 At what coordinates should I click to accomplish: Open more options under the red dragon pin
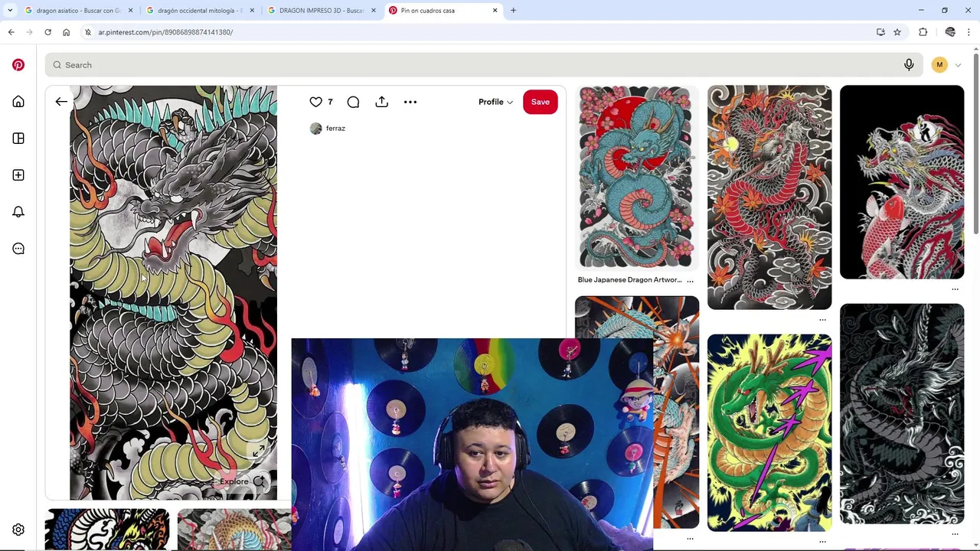(x=822, y=320)
